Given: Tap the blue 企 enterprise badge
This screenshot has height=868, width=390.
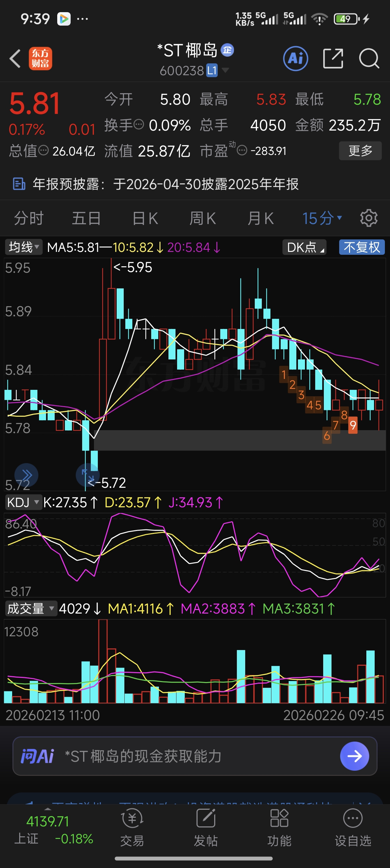Looking at the screenshot, I should point(227,50).
